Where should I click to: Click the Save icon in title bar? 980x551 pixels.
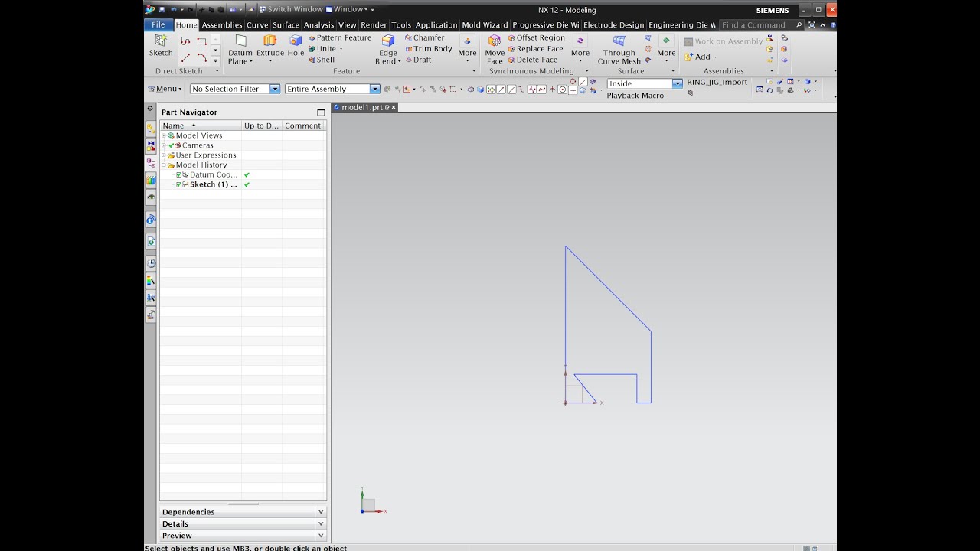click(162, 9)
